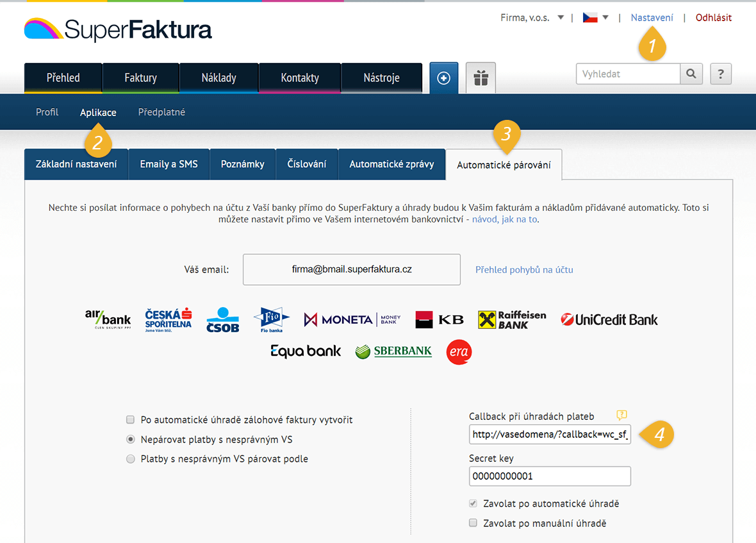Image resolution: width=756 pixels, height=543 pixels.
Task: Switch to the Číslování tab
Action: (x=307, y=164)
